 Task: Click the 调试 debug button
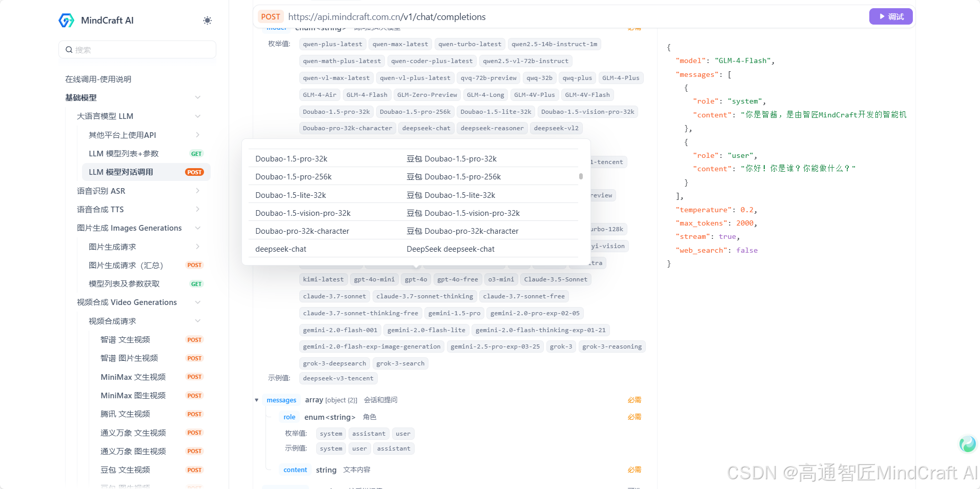pyautogui.click(x=891, y=16)
